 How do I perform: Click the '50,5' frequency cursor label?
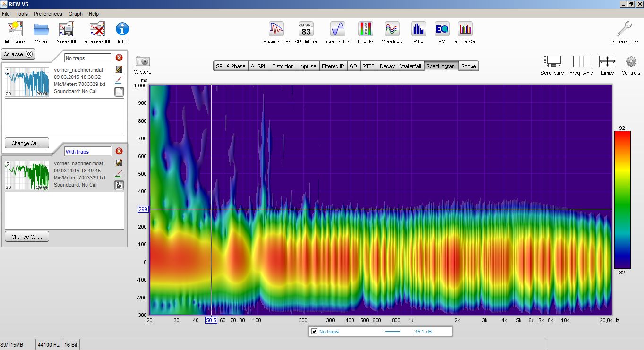pyautogui.click(x=211, y=320)
